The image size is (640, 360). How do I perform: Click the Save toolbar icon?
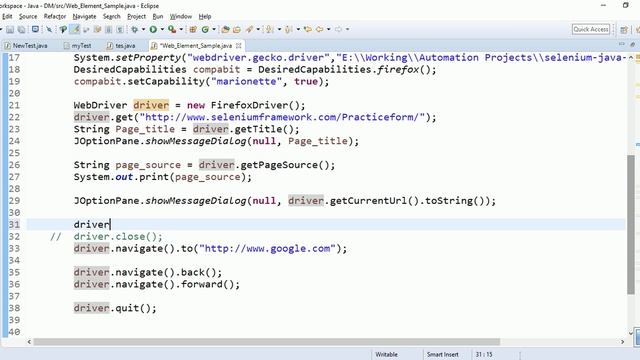tap(10, 29)
